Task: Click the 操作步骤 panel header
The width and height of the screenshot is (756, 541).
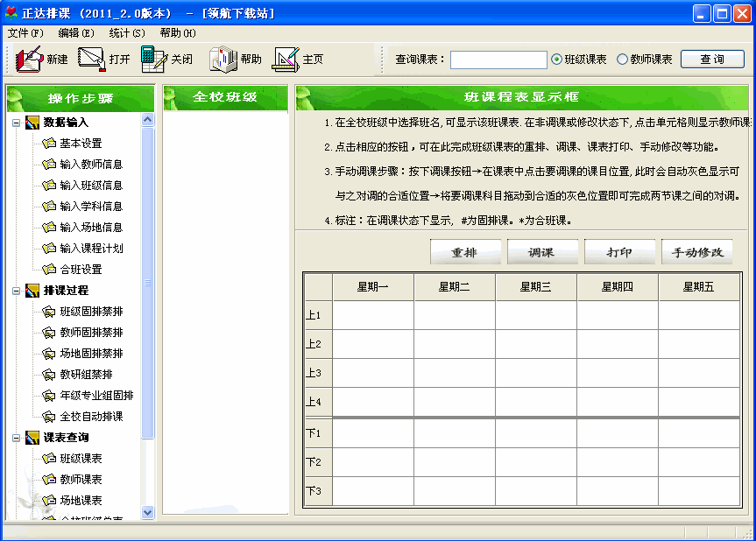Action: tap(81, 98)
